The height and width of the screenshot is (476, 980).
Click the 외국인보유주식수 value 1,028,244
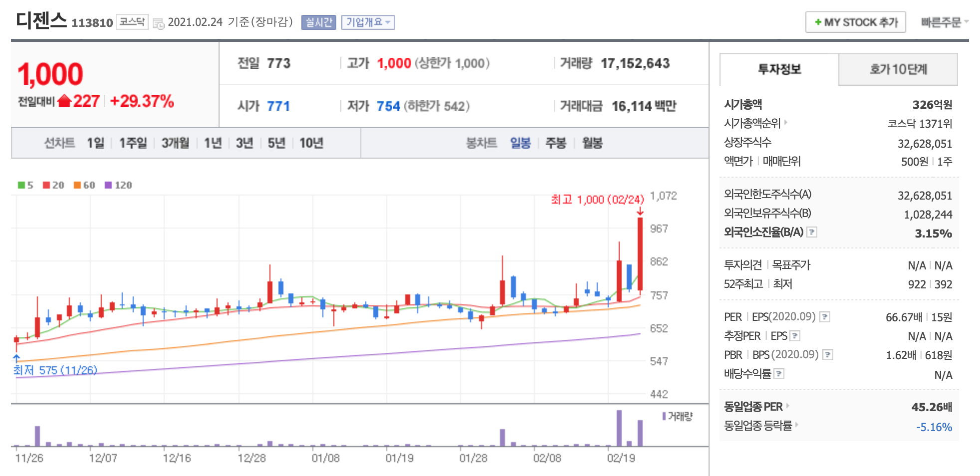point(928,215)
